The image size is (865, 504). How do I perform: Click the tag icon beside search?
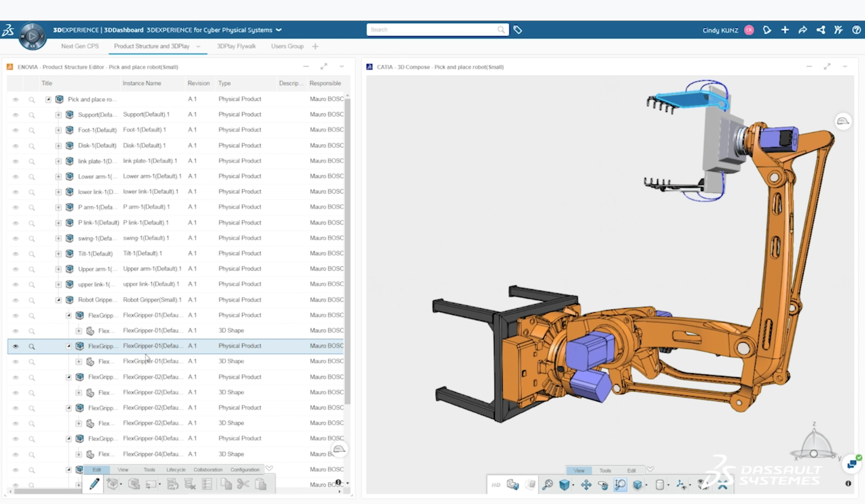[x=518, y=30]
